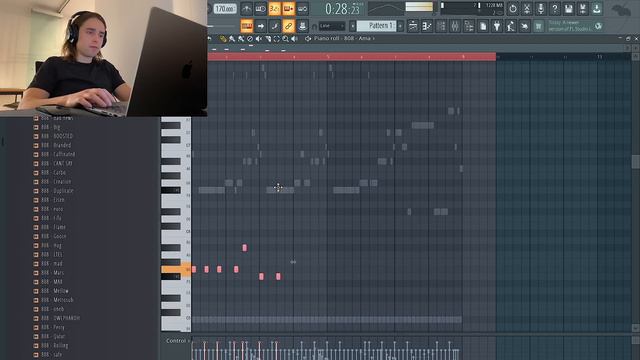Open the help question mark icon
Viewport: 640px width, 360px height.
pyautogui.click(x=554, y=9)
